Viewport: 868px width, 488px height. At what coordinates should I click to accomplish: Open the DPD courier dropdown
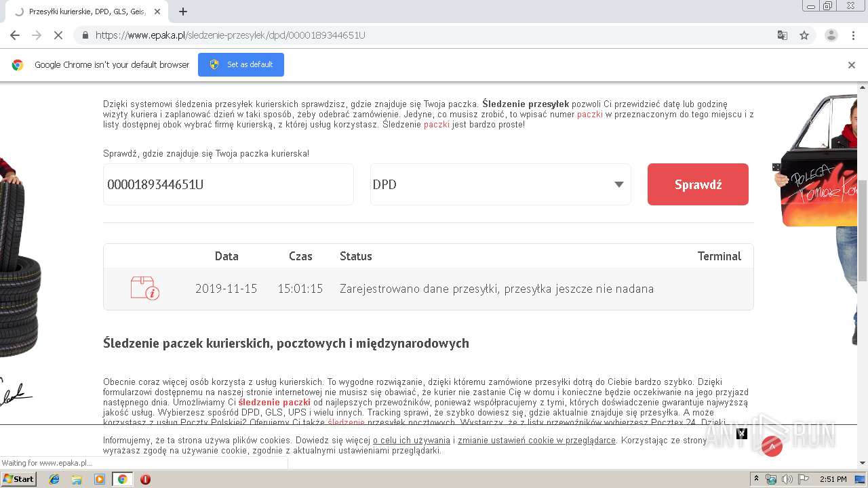point(500,184)
